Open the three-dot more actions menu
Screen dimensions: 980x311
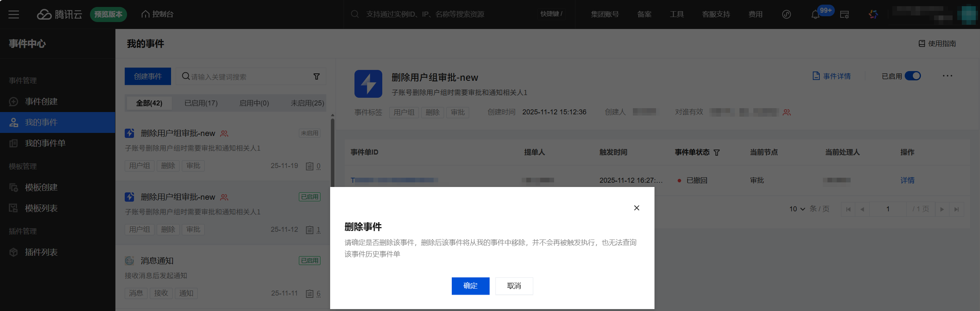948,76
